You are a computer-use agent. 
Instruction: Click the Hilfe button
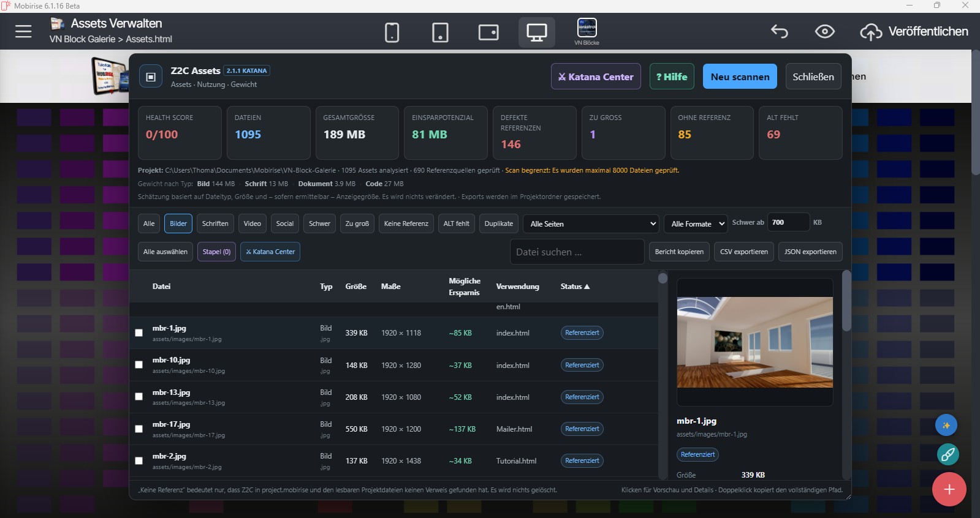tap(672, 77)
